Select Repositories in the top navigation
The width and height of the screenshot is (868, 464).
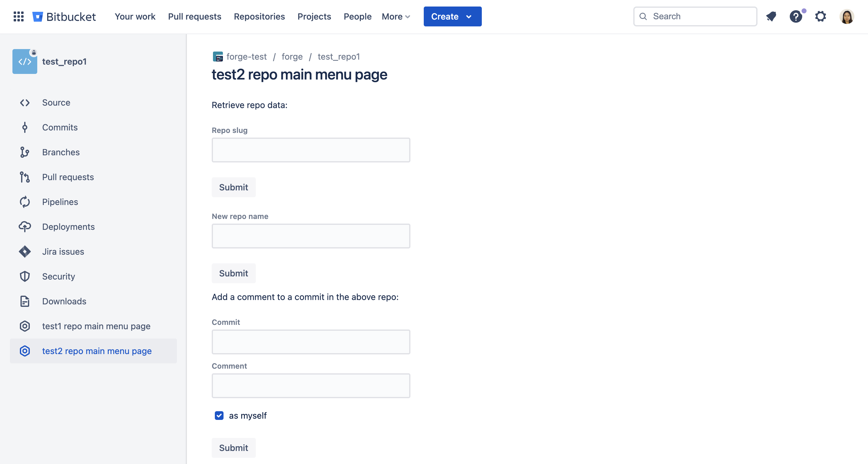point(260,16)
